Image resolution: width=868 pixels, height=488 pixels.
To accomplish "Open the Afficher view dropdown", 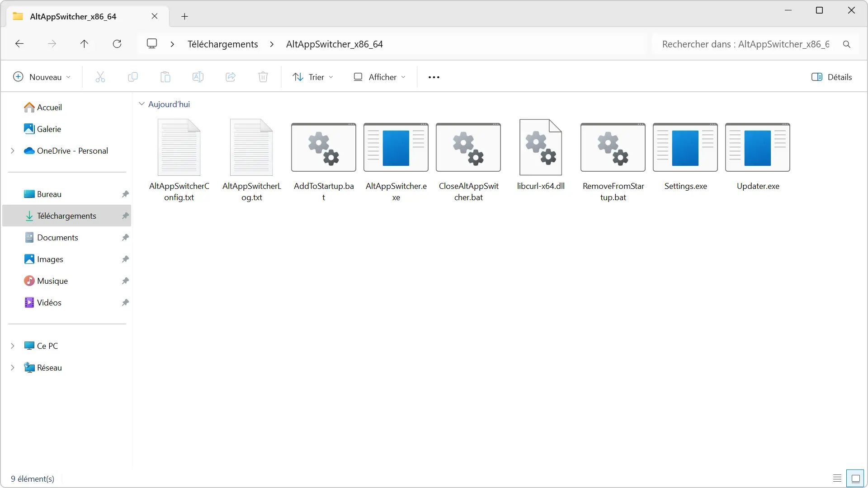I will point(380,77).
